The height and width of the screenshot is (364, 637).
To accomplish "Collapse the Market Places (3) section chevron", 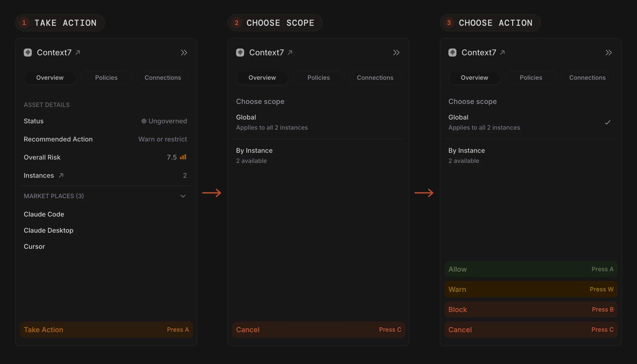I will pyautogui.click(x=183, y=196).
